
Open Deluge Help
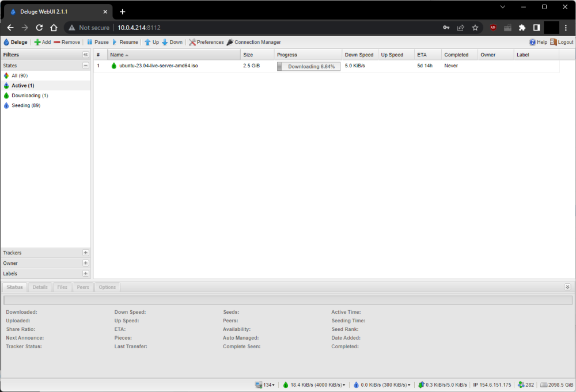point(538,42)
